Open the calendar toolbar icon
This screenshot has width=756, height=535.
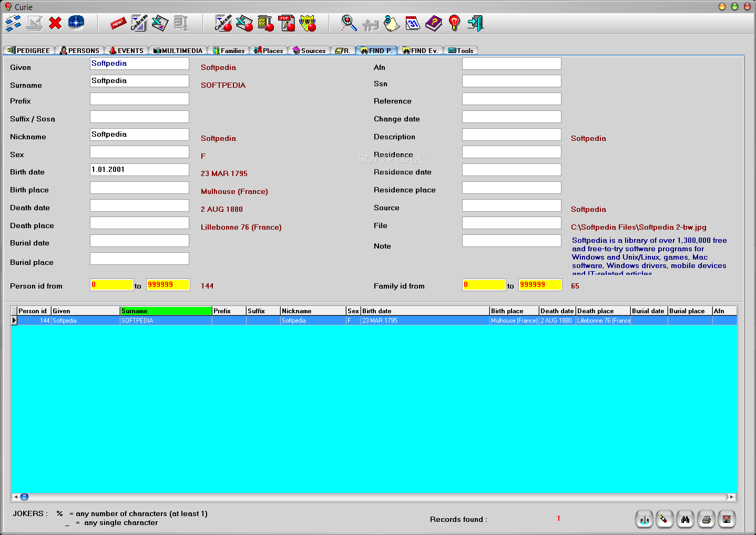[x=413, y=23]
